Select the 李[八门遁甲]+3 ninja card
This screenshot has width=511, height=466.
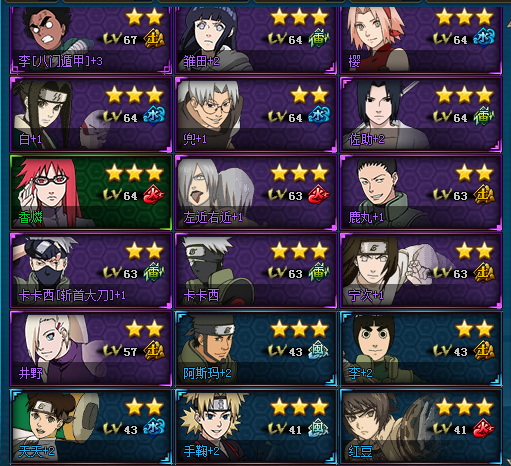point(91,40)
